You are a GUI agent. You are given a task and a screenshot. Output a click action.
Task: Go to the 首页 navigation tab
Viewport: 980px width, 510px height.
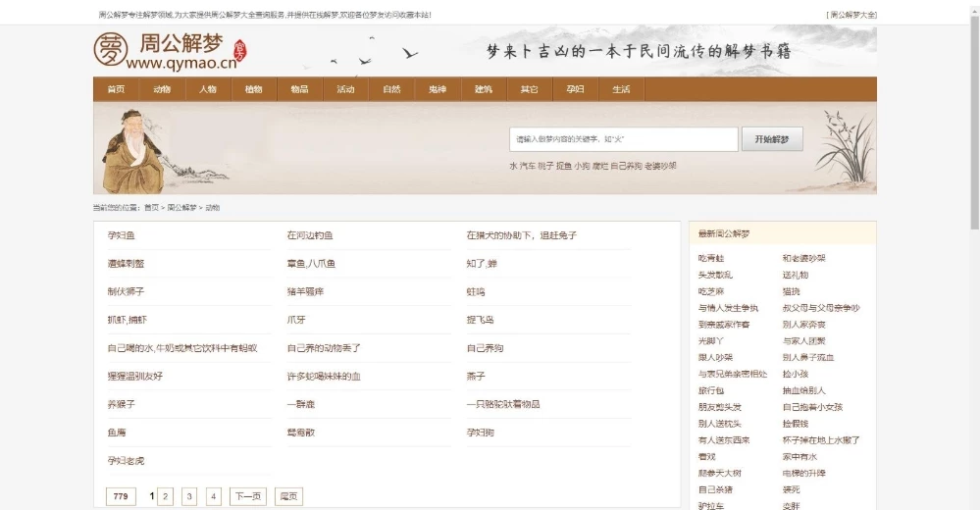pyautogui.click(x=116, y=89)
